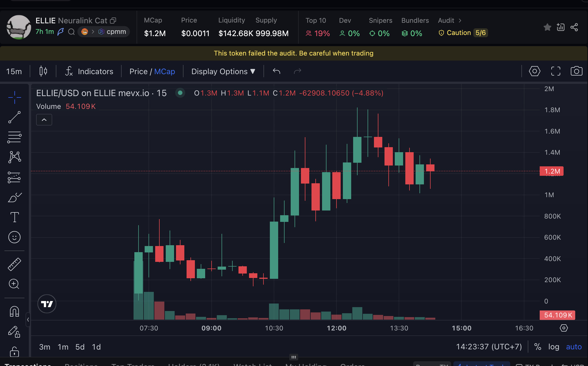Click the Volume indicator legend label

point(49,106)
